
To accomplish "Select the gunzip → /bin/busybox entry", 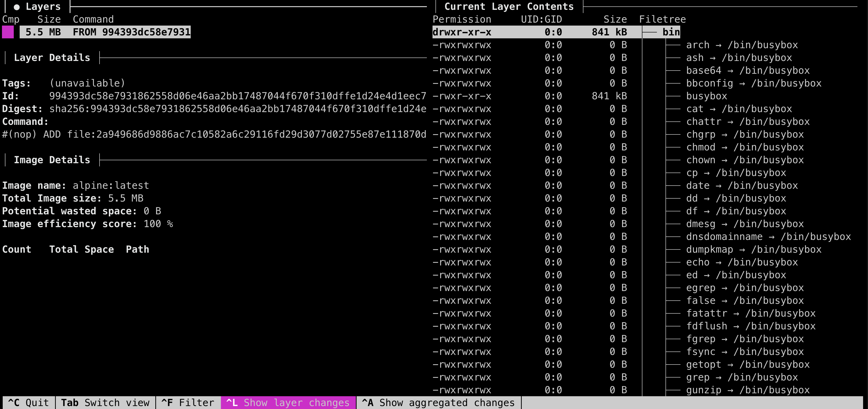I will pyautogui.click(x=748, y=390).
